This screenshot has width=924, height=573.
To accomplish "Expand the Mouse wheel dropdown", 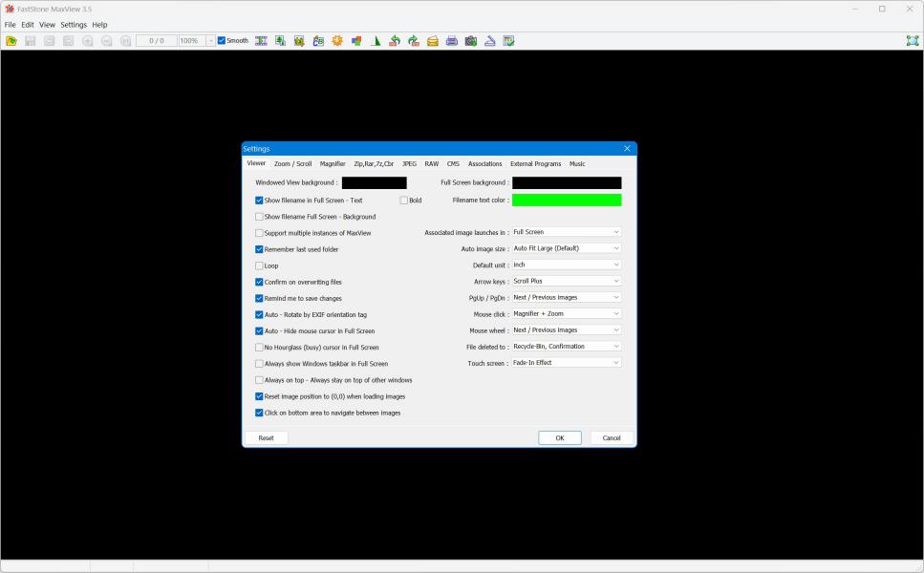I will [566, 330].
